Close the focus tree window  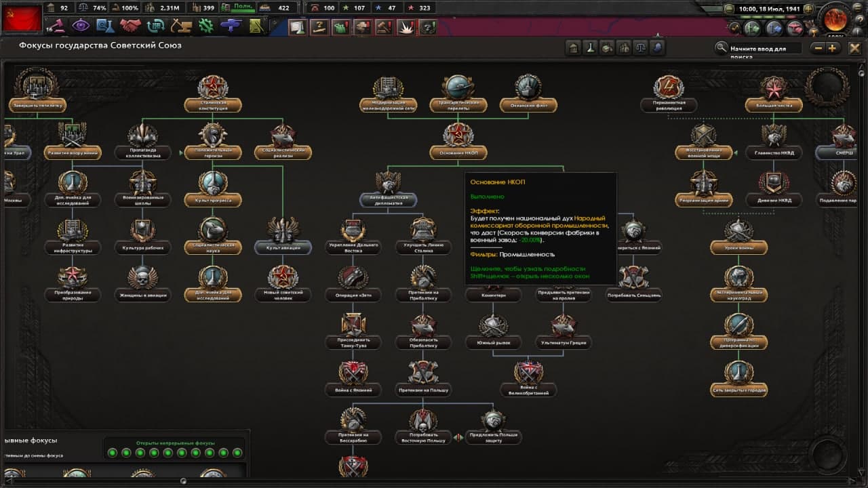855,48
